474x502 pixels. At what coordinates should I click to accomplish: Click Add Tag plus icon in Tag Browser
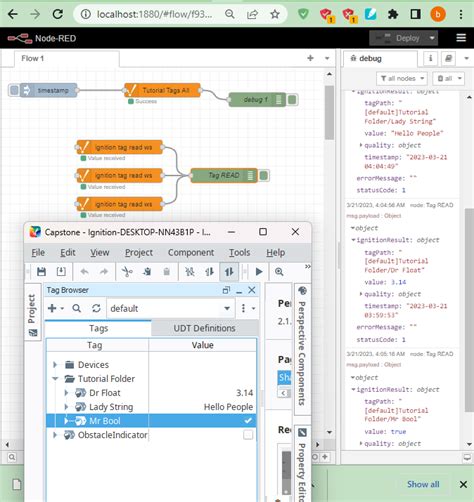(52, 308)
